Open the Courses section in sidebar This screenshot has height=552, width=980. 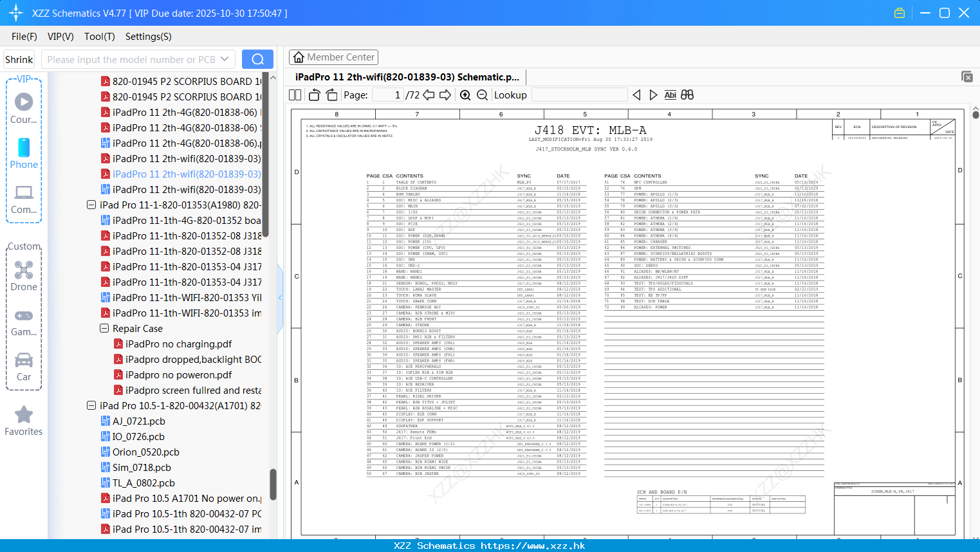[24, 108]
